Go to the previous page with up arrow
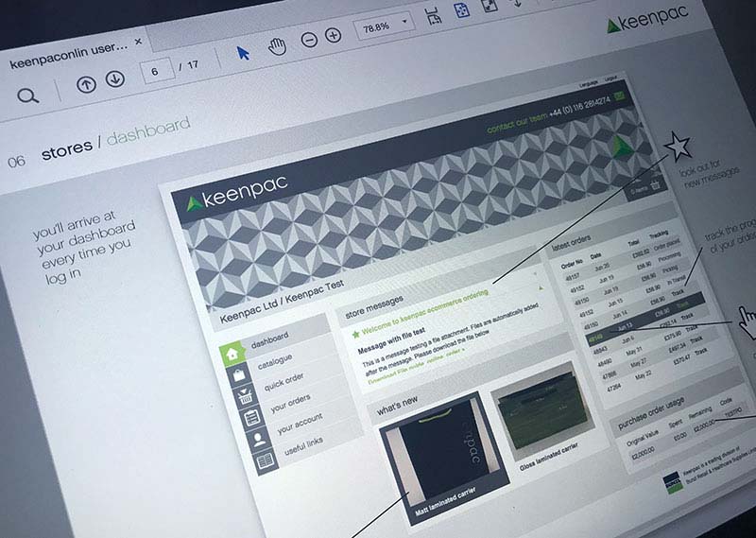Viewport: 756px width, 538px height. coord(86,85)
